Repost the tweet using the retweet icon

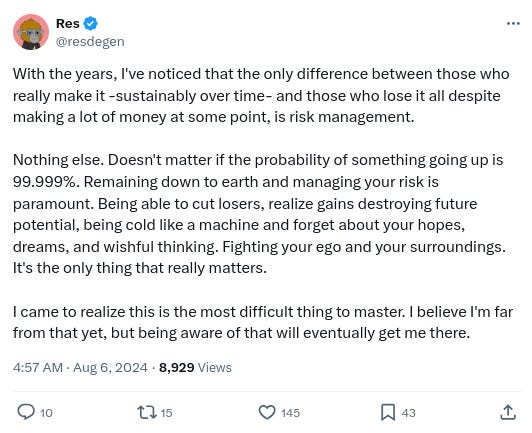tap(147, 412)
